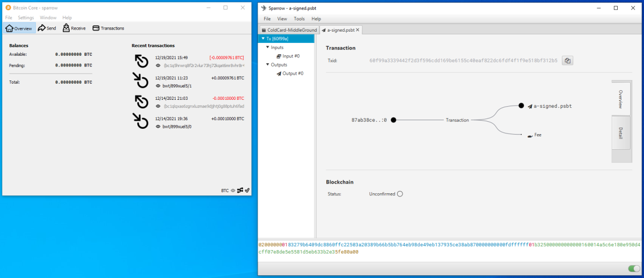Open the Bitcoin Core Settings menu
This screenshot has height=278, width=644.
point(26,18)
